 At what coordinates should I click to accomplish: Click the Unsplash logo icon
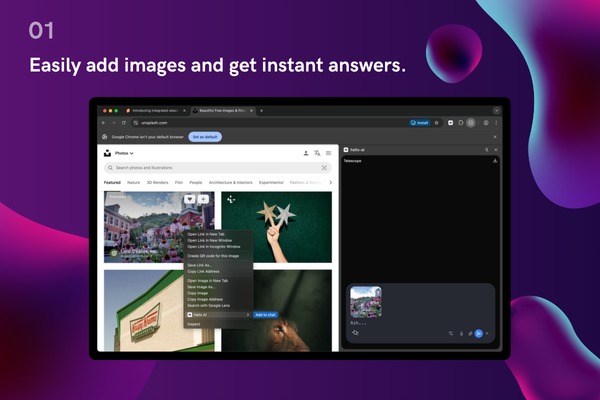108,153
